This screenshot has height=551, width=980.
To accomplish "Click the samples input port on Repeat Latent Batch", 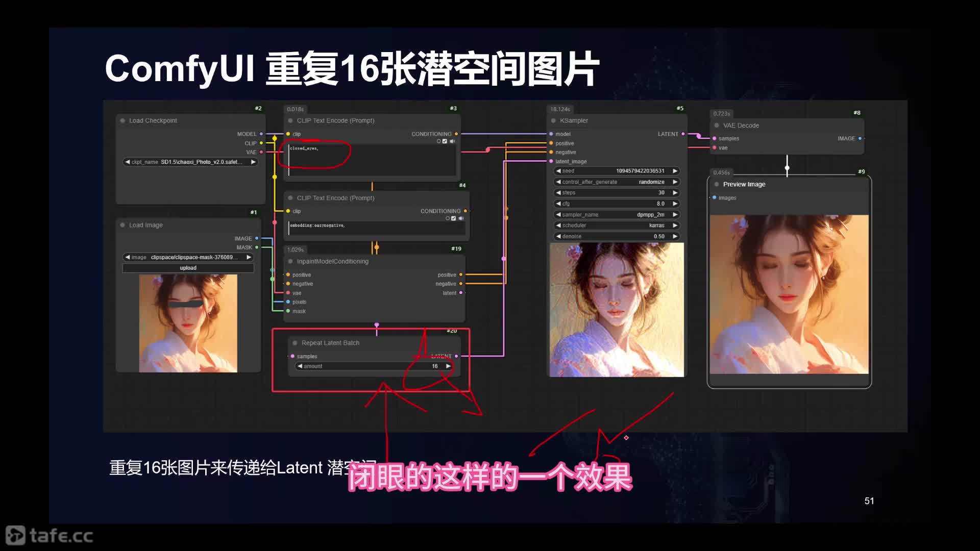I will [292, 357].
